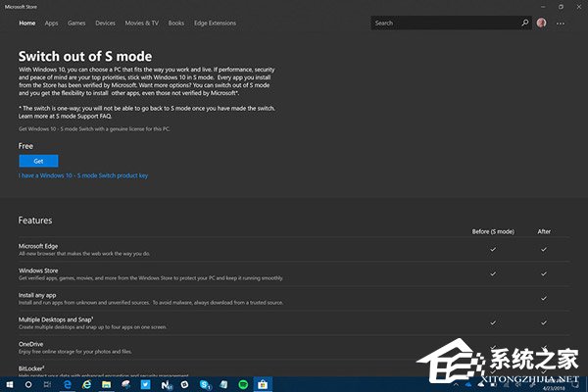This screenshot has height=392, width=588.
Task: Click the Microsoft Store taskbar icon
Action: point(263,384)
